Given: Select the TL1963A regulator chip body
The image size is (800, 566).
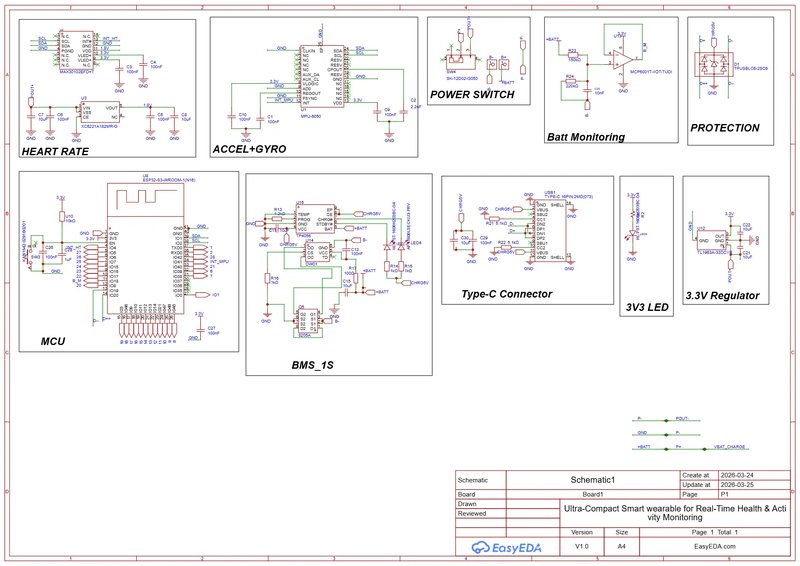Looking at the screenshot, I should point(712,238).
